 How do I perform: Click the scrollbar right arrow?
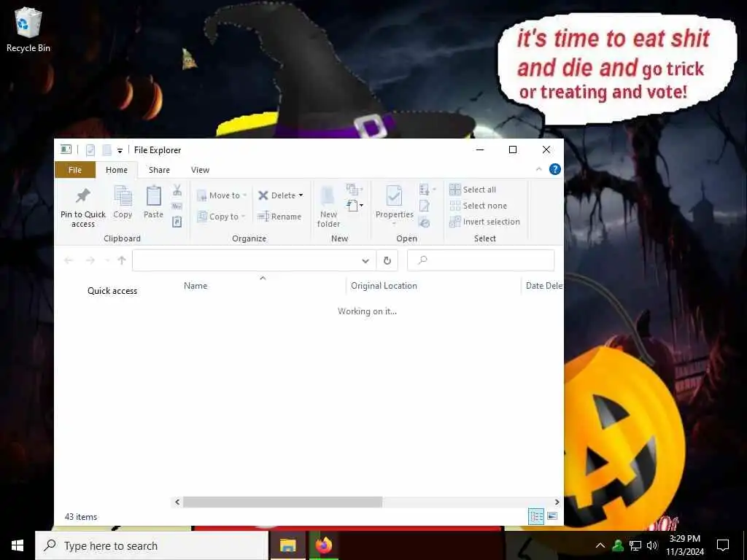point(557,502)
